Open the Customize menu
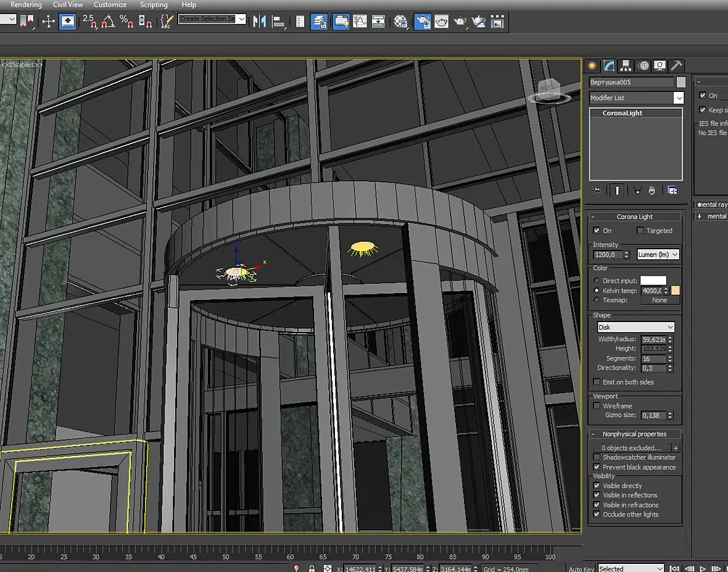Viewport: 728px width, 572px height. point(110,5)
